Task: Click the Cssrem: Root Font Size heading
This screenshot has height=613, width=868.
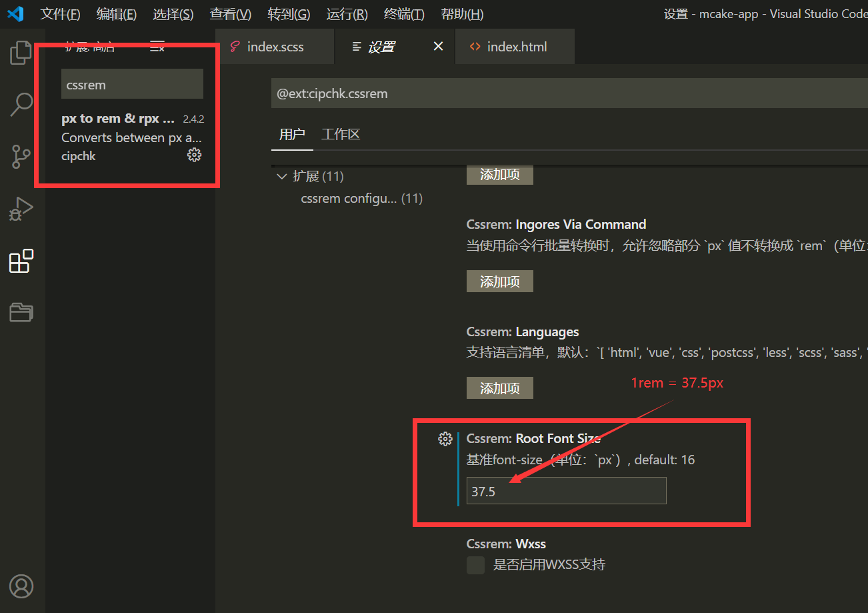Action: pyautogui.click(x=533, y=438)
